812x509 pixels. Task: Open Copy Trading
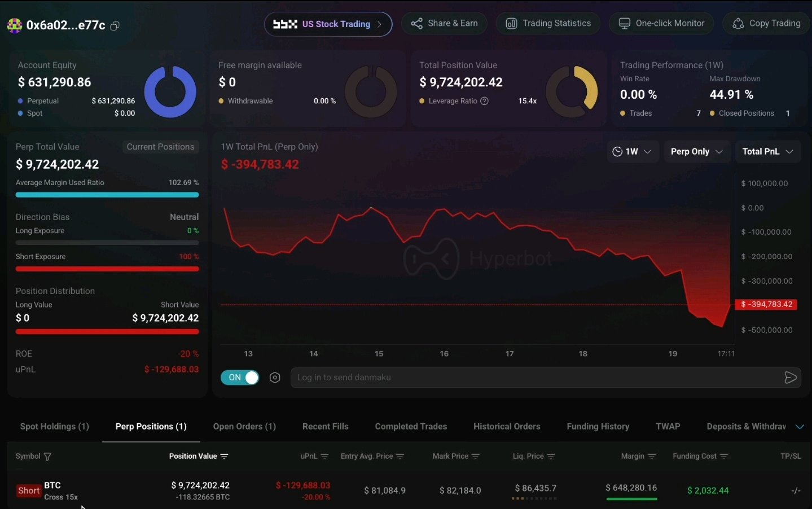point(766,24)
